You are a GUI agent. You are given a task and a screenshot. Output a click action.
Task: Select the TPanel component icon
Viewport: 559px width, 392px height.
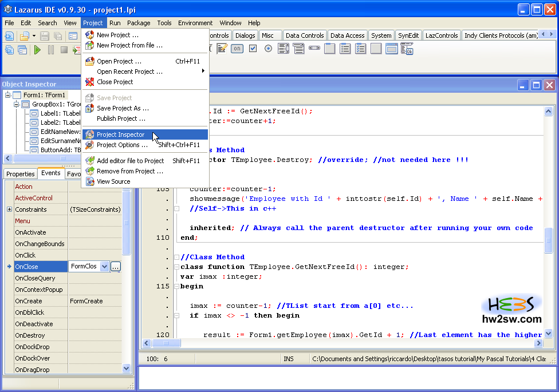click(376, 49)
